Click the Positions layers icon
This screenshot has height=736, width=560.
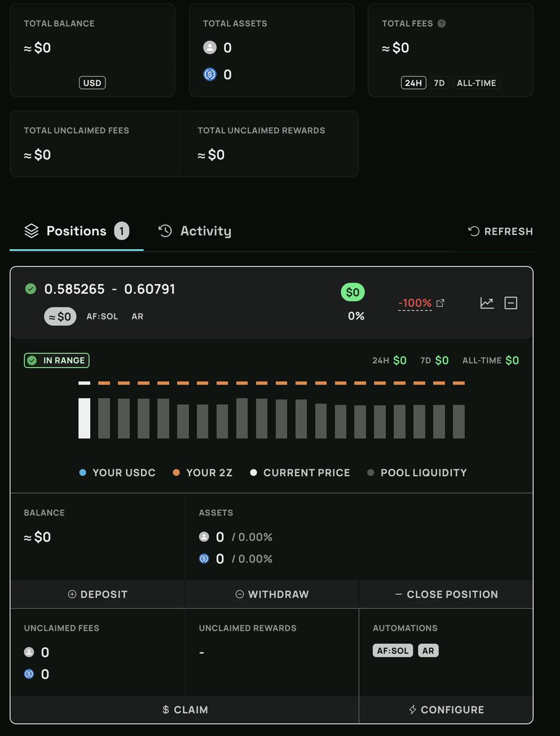click(31, 231)
